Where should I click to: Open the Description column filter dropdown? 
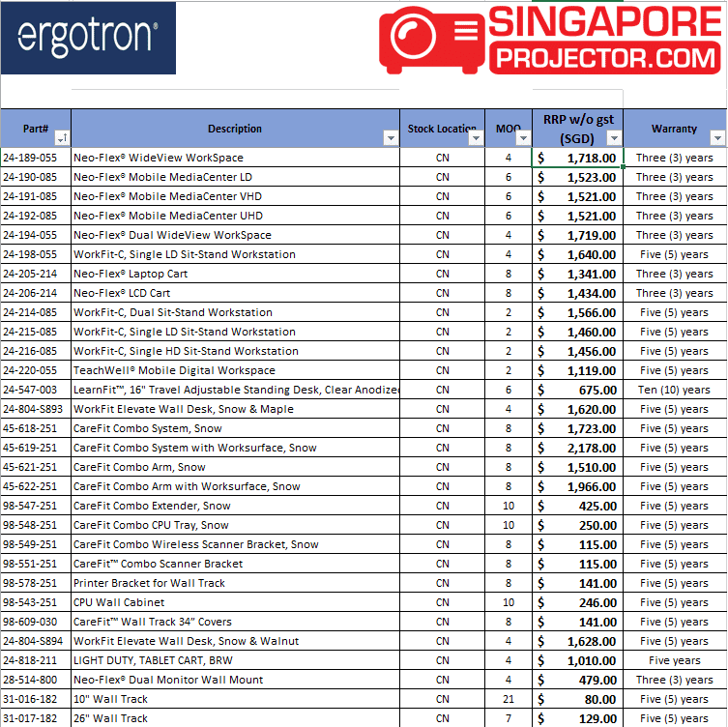point(391,138)
